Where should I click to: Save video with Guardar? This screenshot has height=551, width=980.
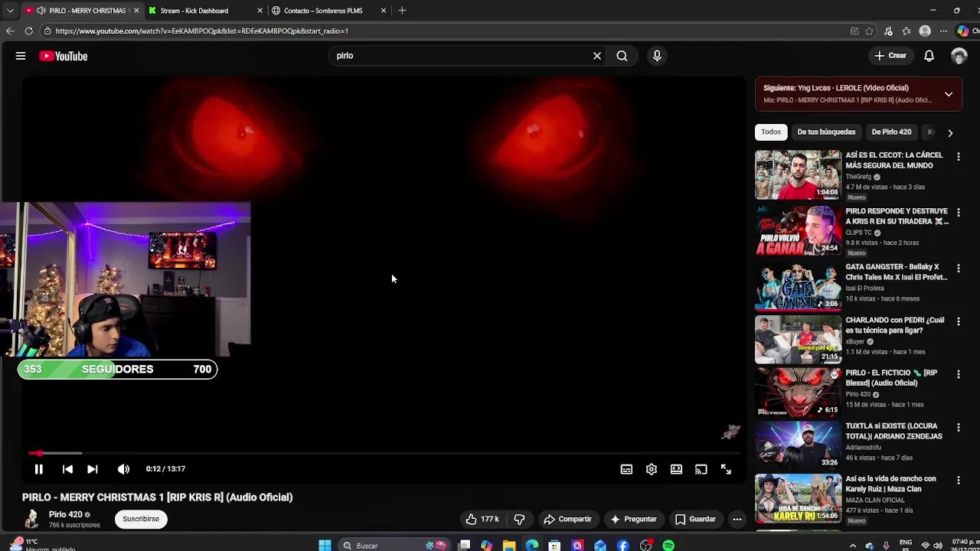(x=695, y=519)
